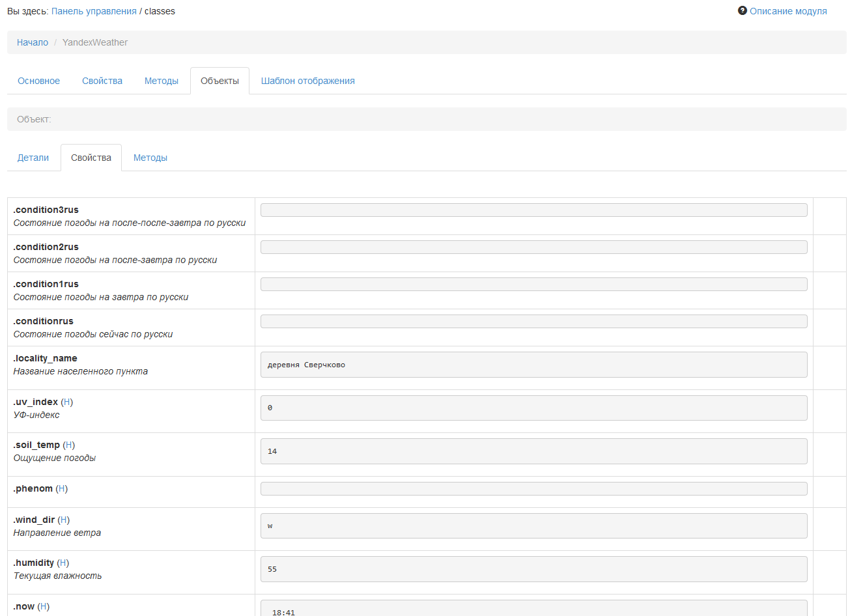This screenshot has height=616, width=850.
Task: Click the locality_name value field
Action: click(533, 365)
